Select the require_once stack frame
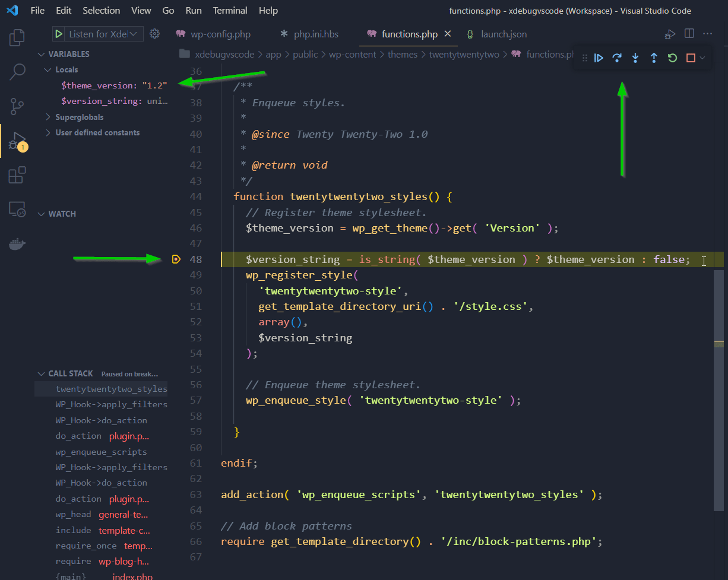Viewport: 728px width, 580px height. (102, 546)
